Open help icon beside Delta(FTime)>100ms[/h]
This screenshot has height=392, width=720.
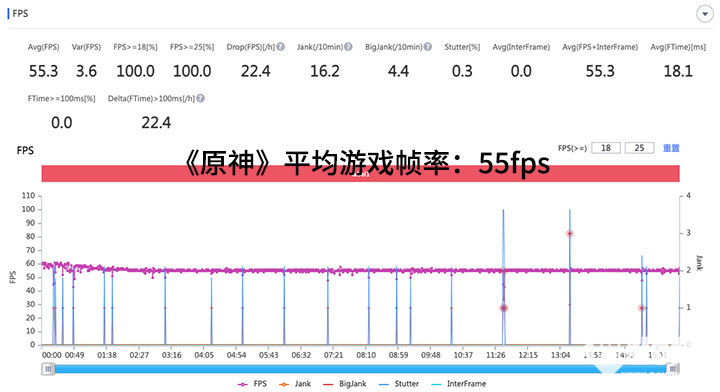coord(201,98)
